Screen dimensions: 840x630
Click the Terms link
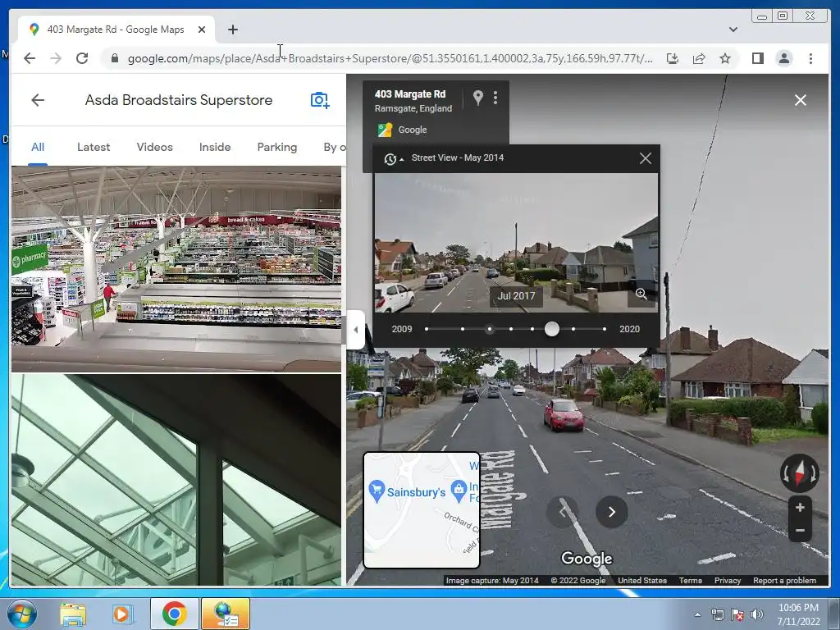(690, 580)
